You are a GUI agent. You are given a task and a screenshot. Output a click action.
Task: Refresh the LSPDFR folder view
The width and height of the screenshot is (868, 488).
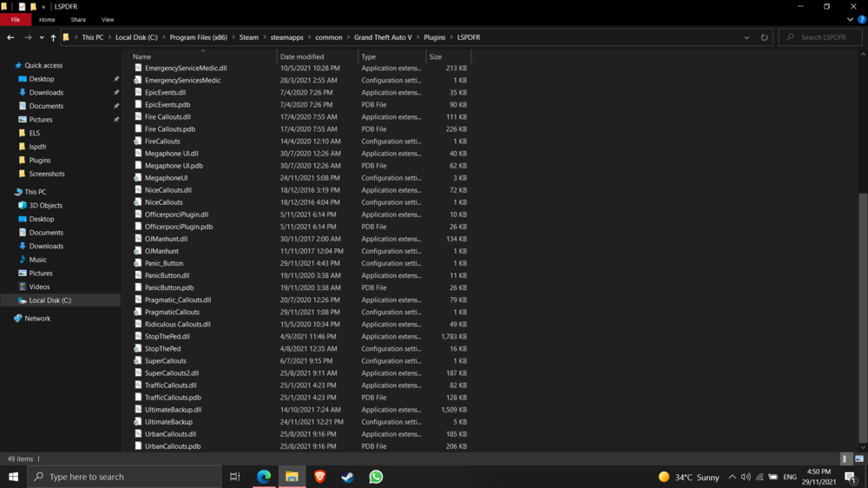764,37
